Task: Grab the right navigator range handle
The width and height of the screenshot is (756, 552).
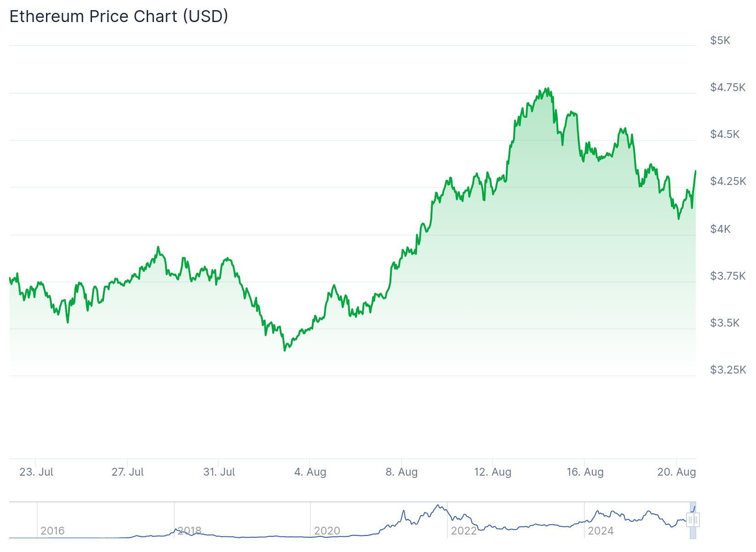Action: 696,520
